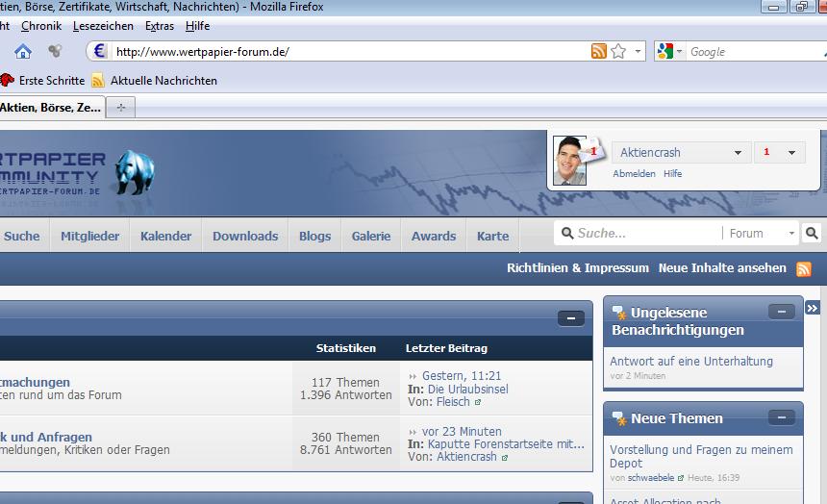827x504 pixels.
Task: Open the Lesezeichen menu
Action: 103,26
